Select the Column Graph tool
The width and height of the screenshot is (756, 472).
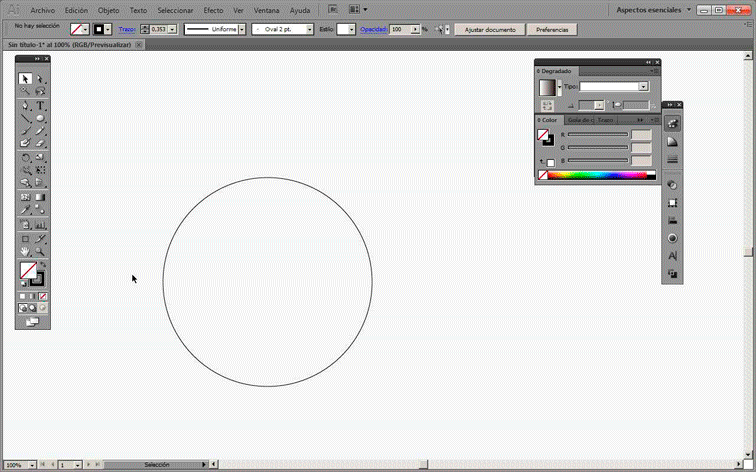(x=40, y=225)
